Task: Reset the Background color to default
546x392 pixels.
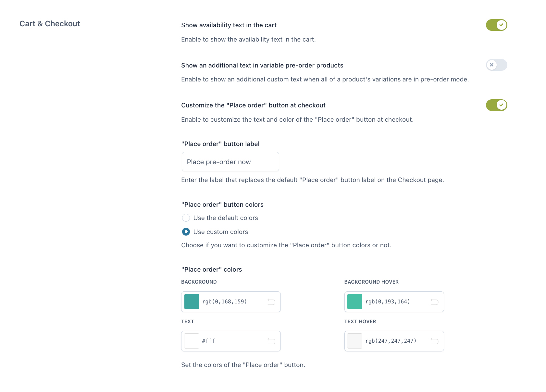Action: click(x=271, y=302)
